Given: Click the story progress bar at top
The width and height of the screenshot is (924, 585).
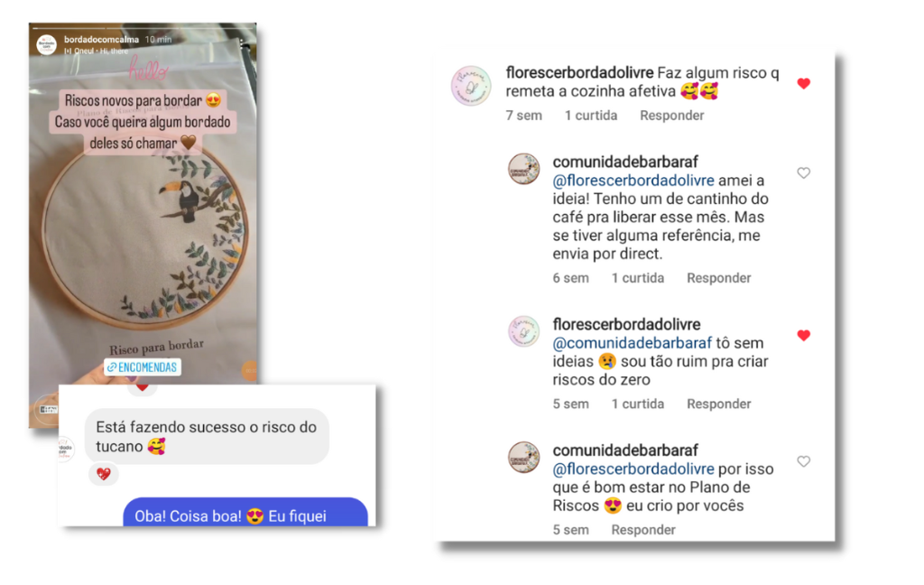Looking at the screenshot, I should (143, 28).
